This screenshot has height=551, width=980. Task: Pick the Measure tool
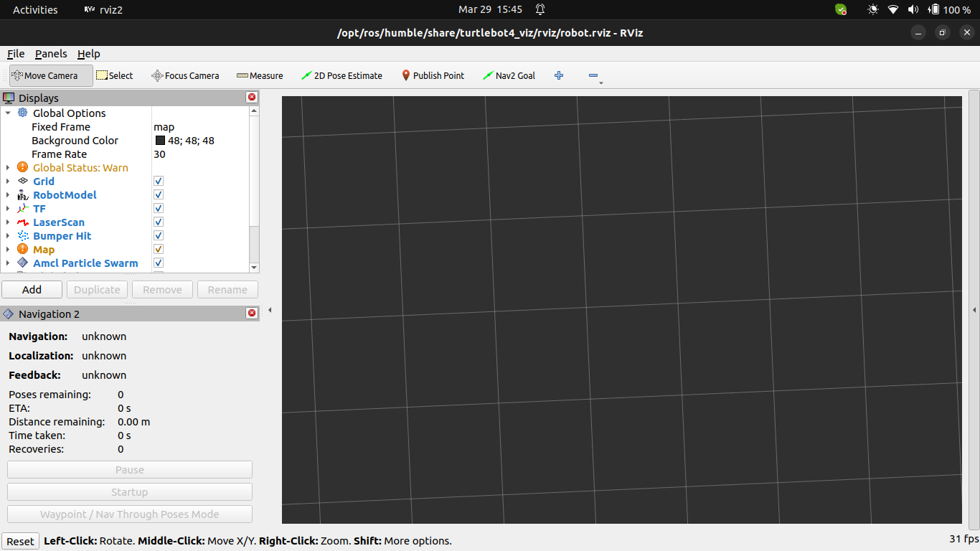click(260, 75)
